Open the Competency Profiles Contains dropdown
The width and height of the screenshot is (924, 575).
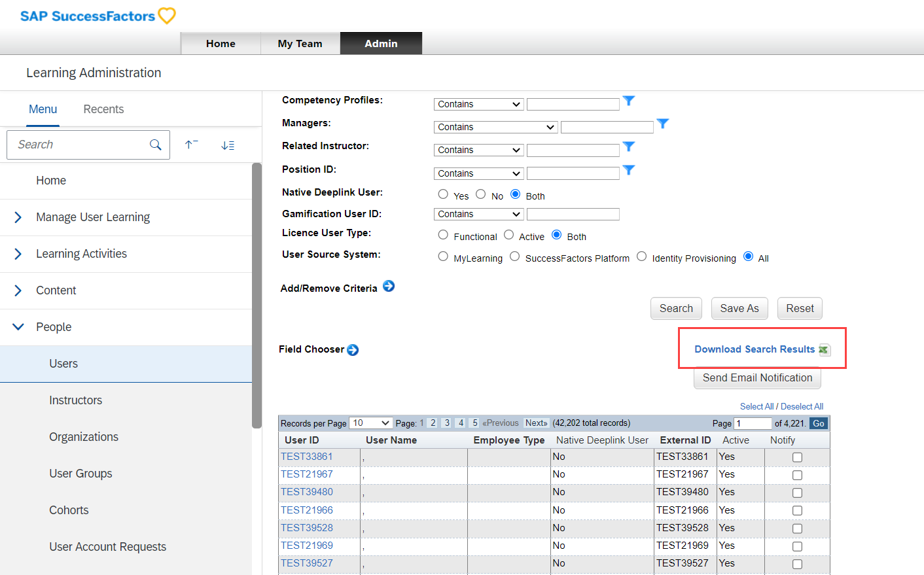pos(478,104)
